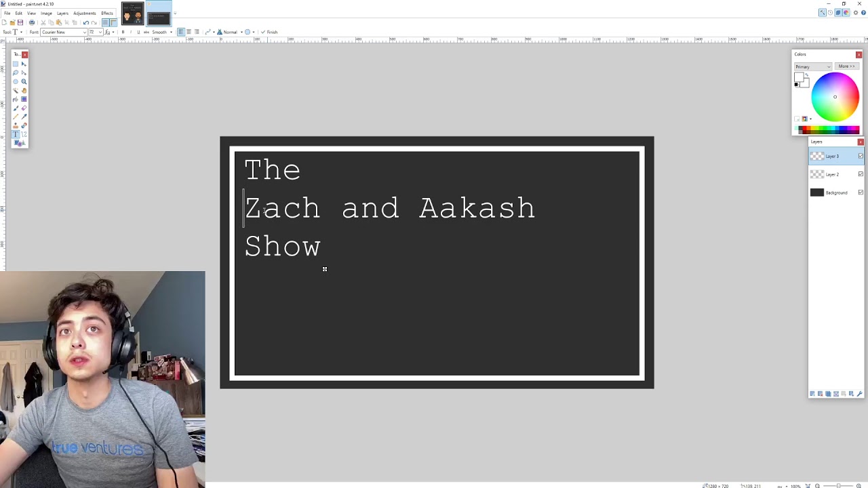Open the Tool chooser dropdown

coord(16,32)
